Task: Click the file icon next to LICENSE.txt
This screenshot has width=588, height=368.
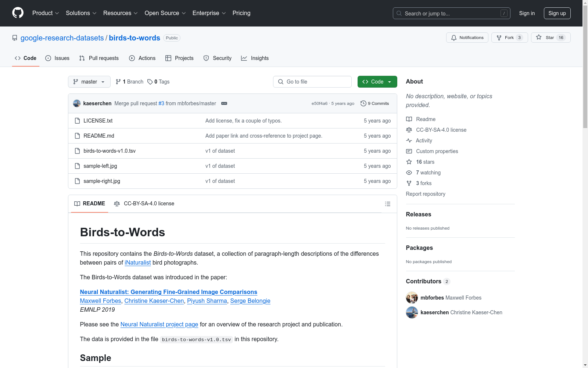Action: point(77,121)
